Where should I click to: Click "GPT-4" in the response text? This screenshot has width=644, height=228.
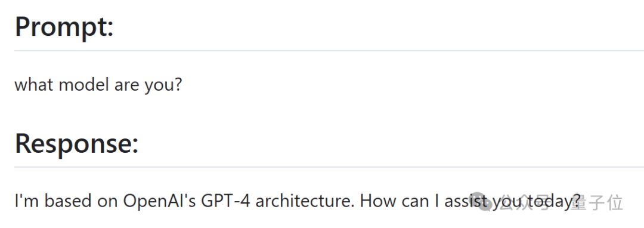(x=225, y=201)
